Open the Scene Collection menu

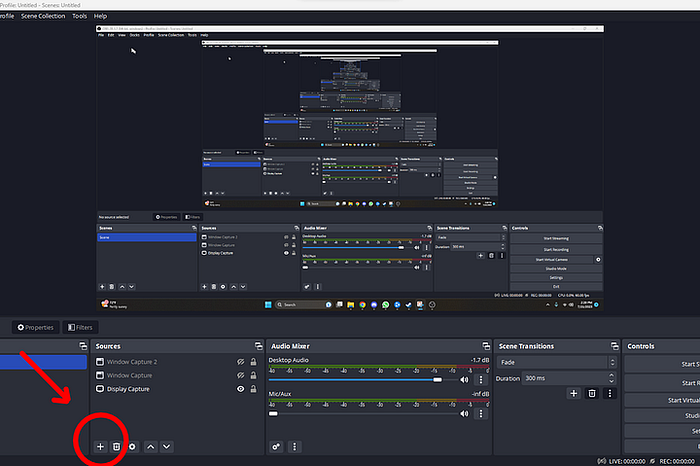[x=43, y=16]
